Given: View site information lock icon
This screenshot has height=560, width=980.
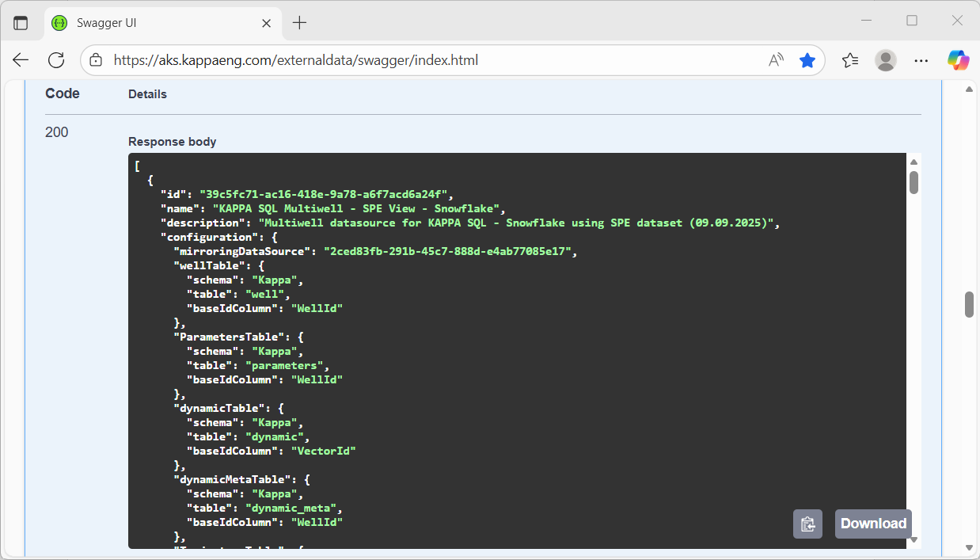Looking at the screenshot, I should (x=96, y=60).
